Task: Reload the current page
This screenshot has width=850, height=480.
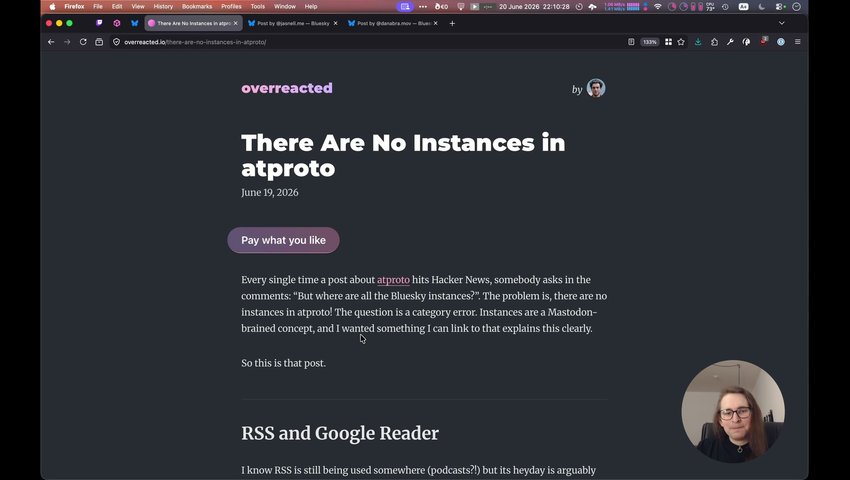Action: tap(83, 42)
